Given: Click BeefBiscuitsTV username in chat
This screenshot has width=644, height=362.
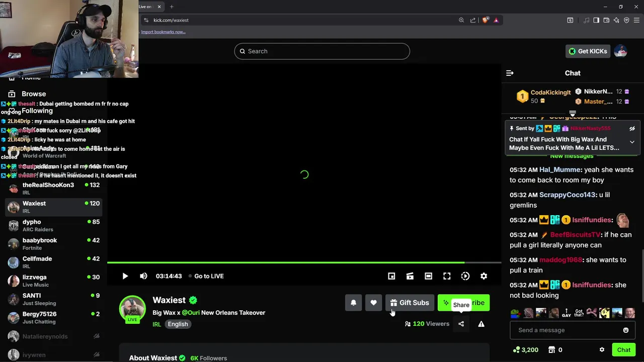Looking at the screenshot, I should pos(575,235).
